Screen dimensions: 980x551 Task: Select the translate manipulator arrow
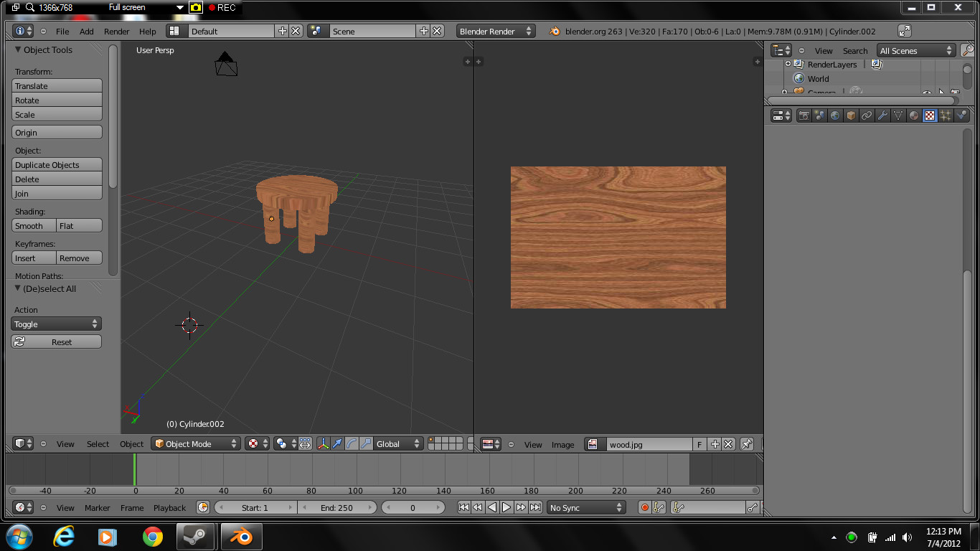coord(337,444)
